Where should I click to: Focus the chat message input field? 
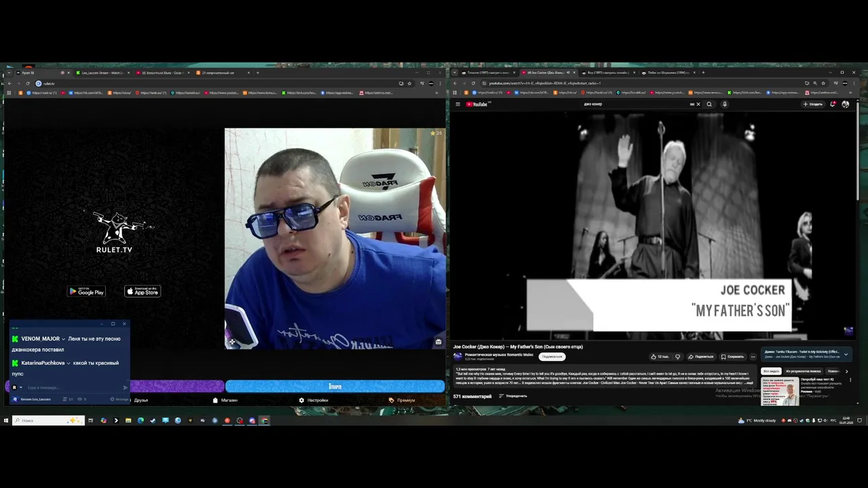pyautogui.click(x=73, y=388)
